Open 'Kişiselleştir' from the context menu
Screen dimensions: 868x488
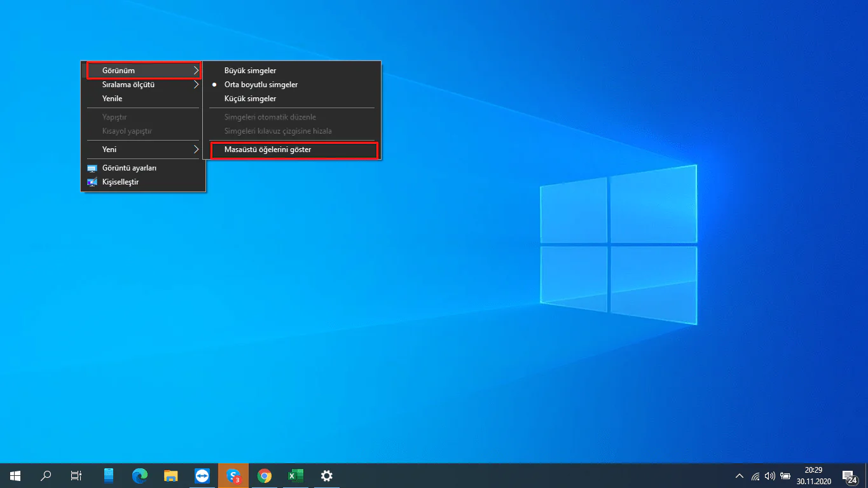120,182
